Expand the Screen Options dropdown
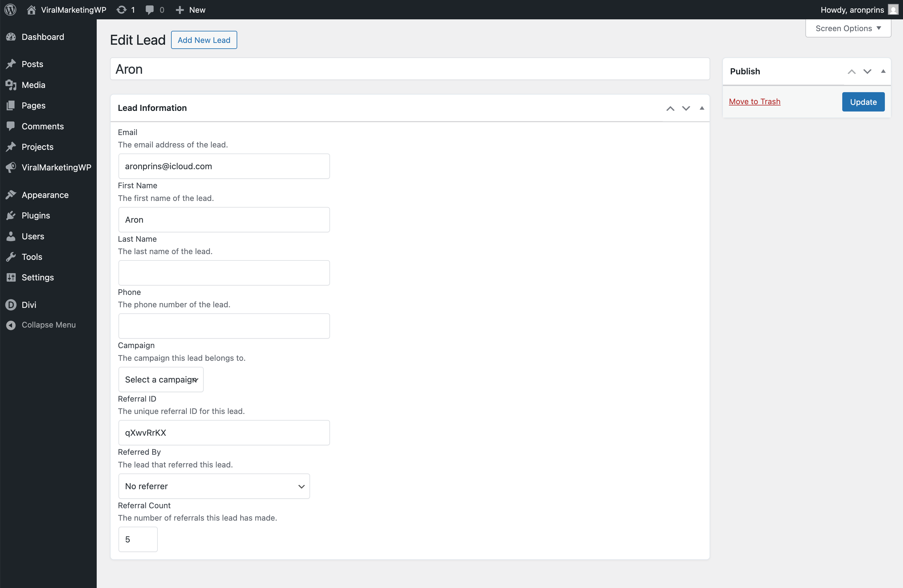903x588 pixels. click(x=848, y=28)
